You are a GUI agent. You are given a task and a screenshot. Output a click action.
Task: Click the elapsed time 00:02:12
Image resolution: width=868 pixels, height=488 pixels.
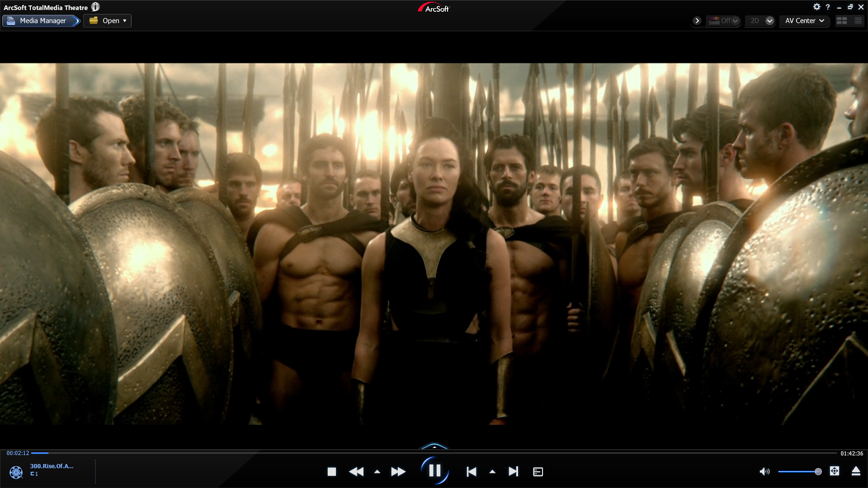18,453
